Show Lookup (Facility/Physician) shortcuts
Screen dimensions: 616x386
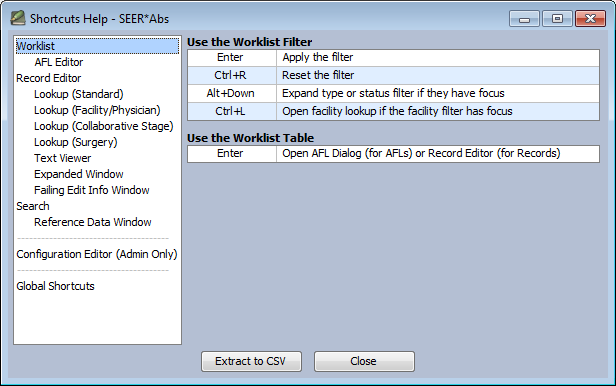click(97, 110)
